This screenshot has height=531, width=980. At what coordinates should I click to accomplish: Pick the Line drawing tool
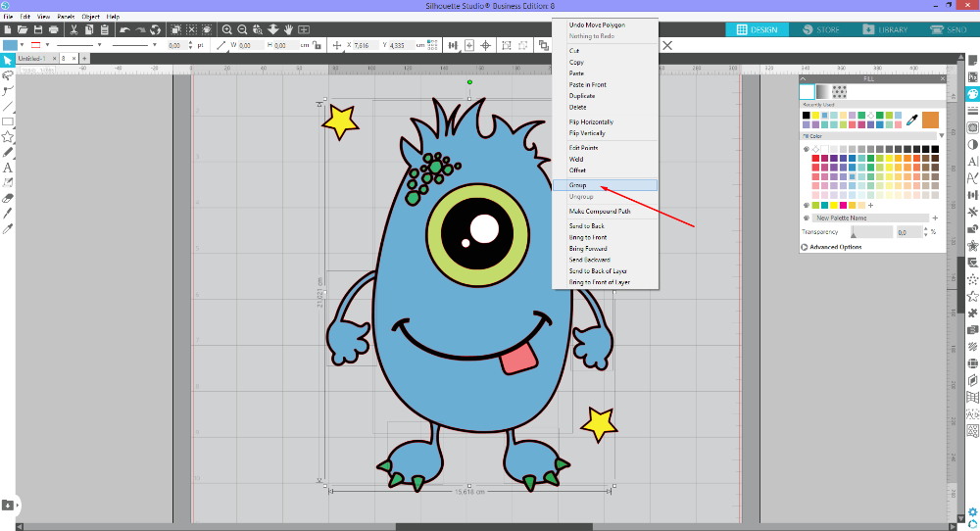pyautogui.click(x=8, y=106)
